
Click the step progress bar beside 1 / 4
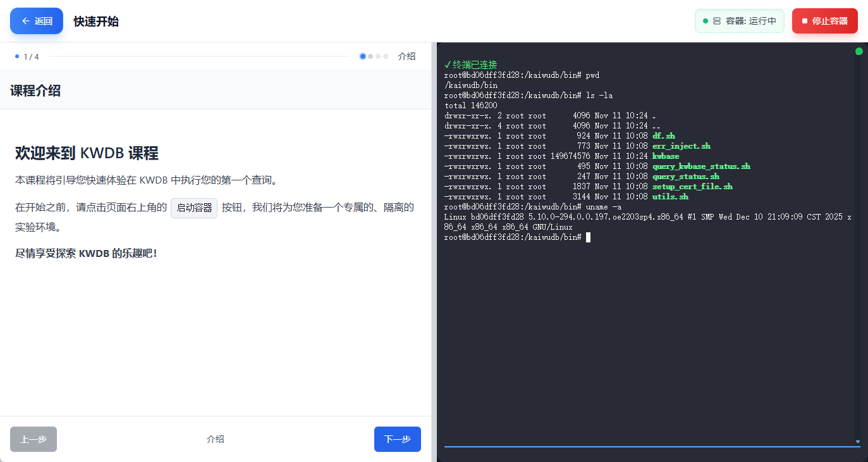pos(199,56)
